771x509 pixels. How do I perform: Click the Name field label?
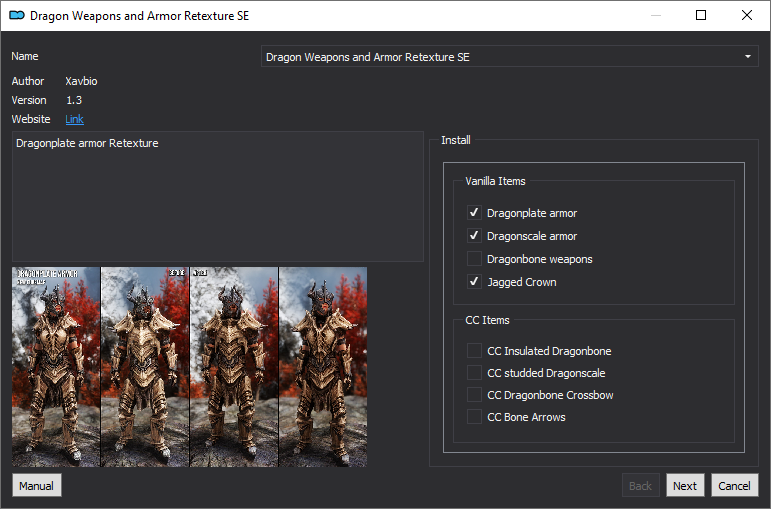[x=25, y=56]
